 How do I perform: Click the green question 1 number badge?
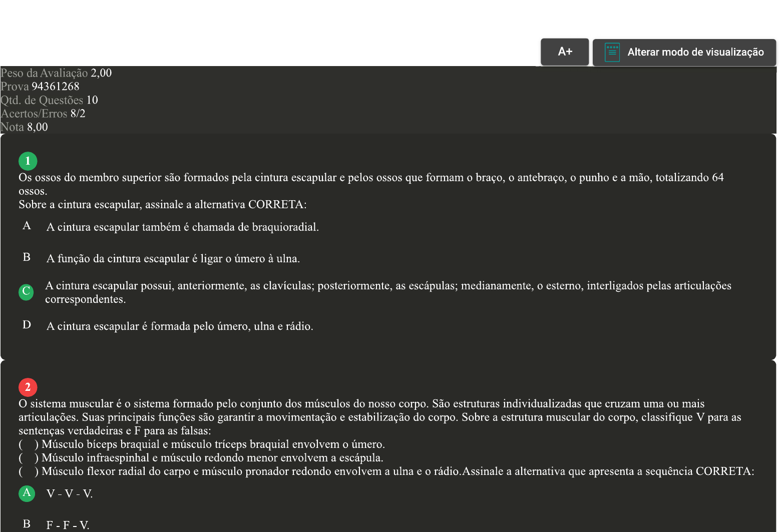pyautogui.click(x=28, y=161)
